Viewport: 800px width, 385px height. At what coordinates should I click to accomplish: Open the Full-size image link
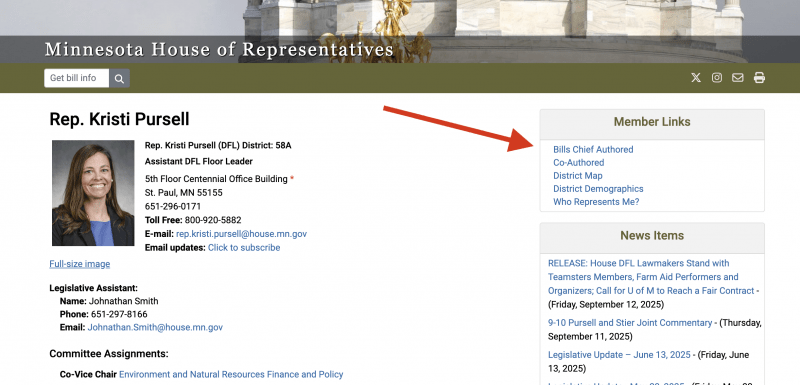[x=80, y=264]
